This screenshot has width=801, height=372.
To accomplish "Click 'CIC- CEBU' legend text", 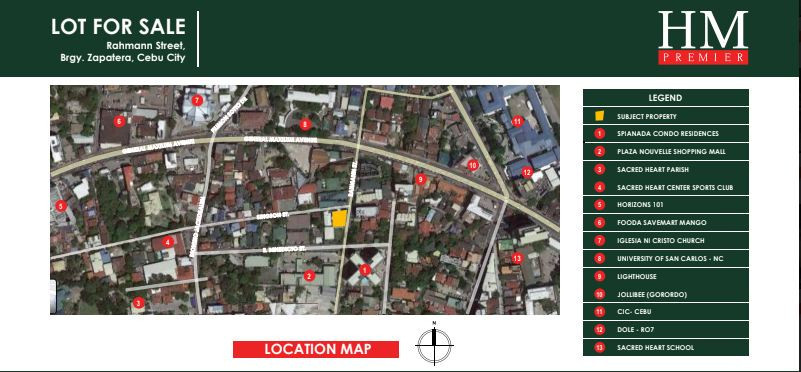I will (635, 312).
